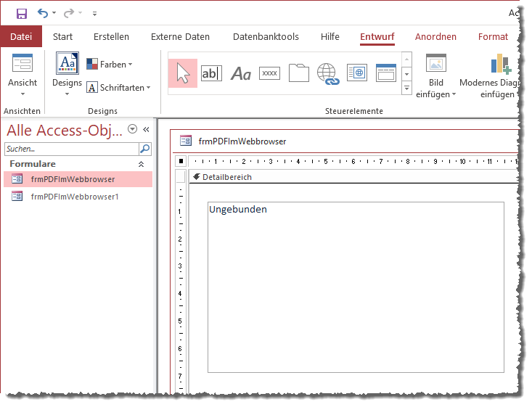Select the Entwurf tab

pyautogui.click(x=377, y=36)
